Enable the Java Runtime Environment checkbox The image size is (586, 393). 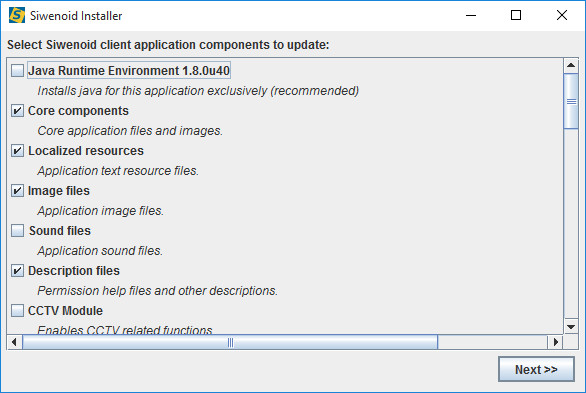pos(17,71)
